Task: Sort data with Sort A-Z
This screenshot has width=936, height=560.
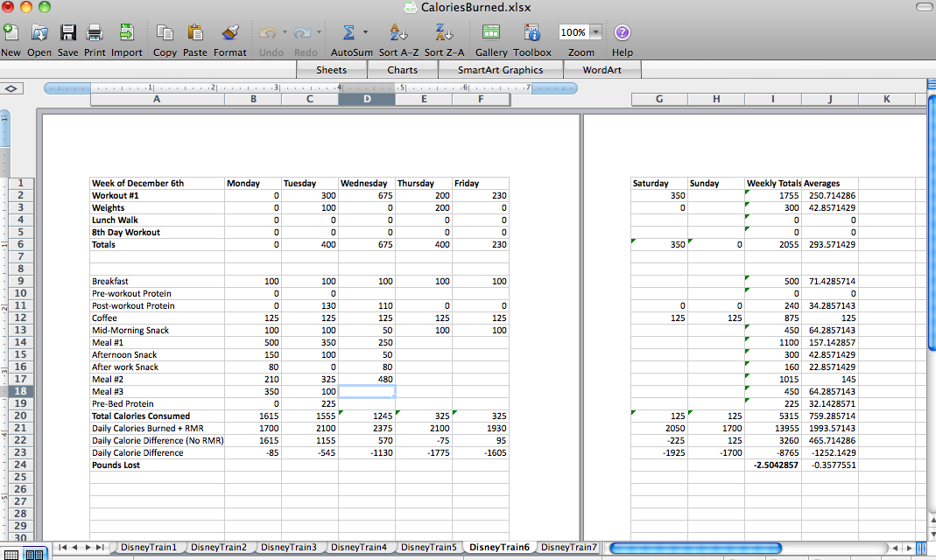Action: (x=398, y=33)
